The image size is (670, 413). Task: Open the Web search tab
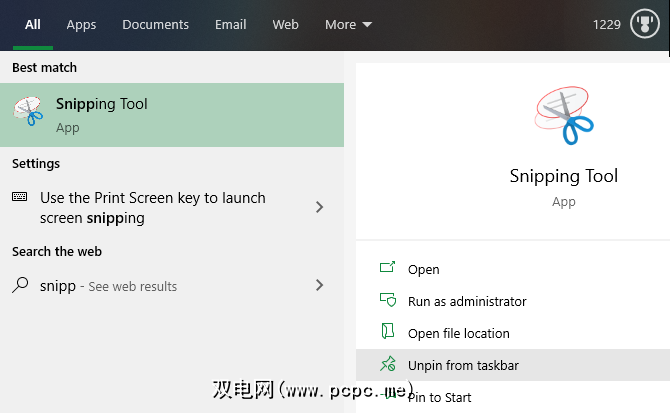tap(285, 25)
